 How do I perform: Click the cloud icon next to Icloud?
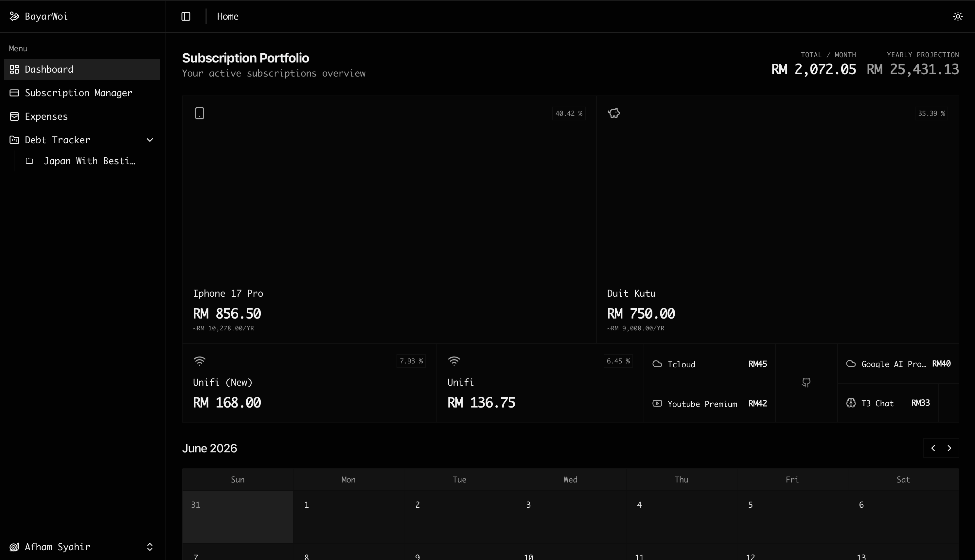coord(657,364)
